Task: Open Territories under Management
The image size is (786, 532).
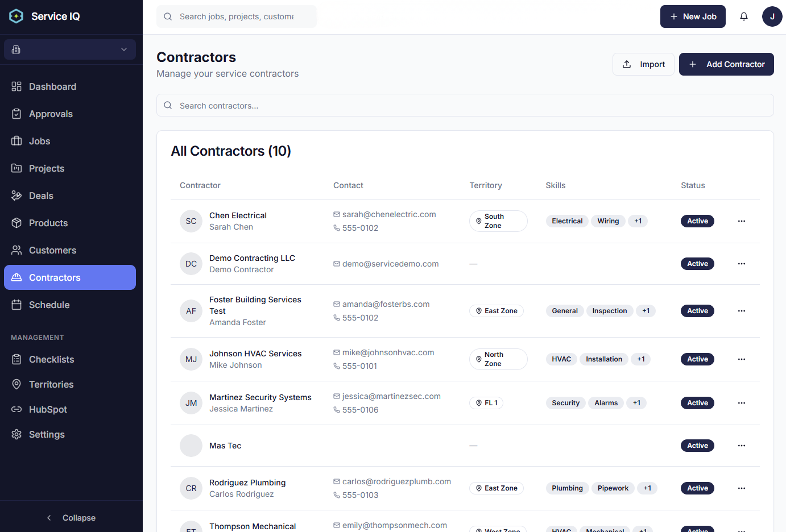Action: coord(70,384)
